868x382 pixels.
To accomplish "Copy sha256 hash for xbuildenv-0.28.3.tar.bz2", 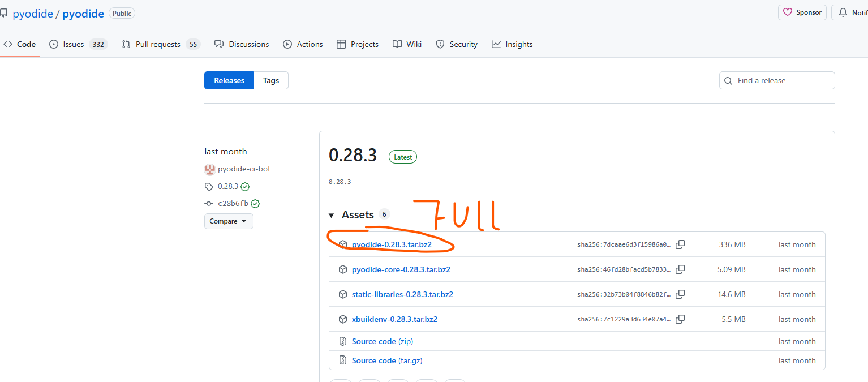I will click(680, 319).
